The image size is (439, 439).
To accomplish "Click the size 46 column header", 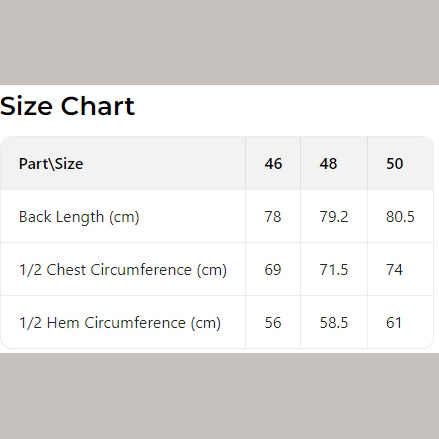I will (x=273, y=164).
